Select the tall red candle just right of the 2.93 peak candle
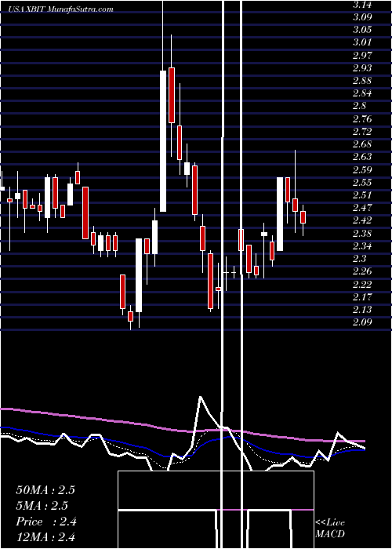The height and width of the screenshot is (549, 392). click(x=172, y=95)
